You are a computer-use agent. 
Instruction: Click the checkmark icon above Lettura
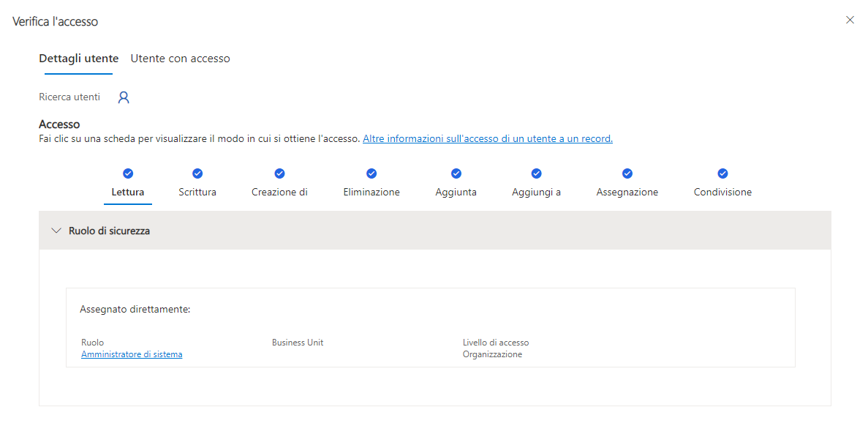point(128,173)
